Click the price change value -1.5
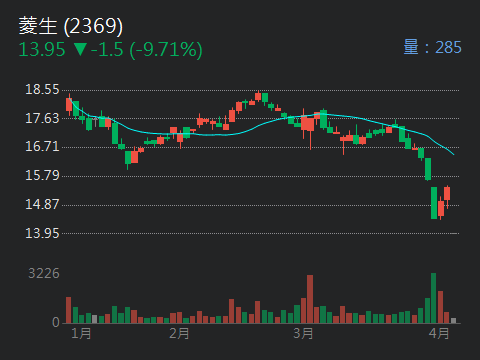The width and height of the screenshot is (480, 360). (x=107, y=50)
